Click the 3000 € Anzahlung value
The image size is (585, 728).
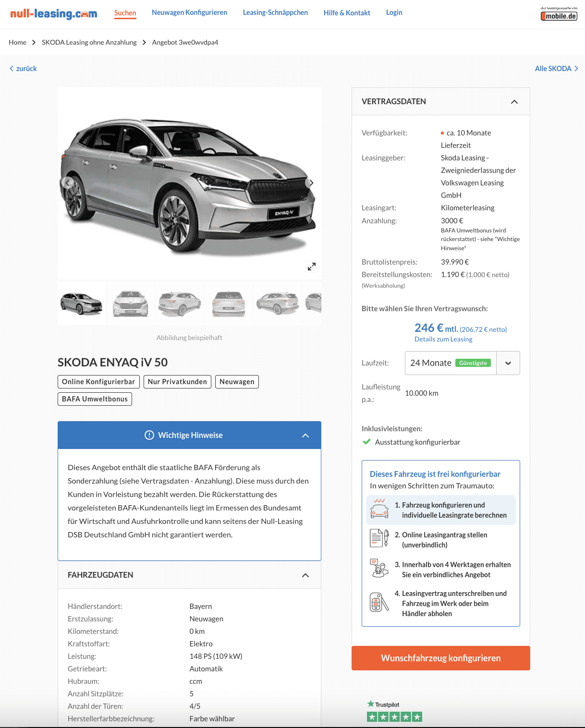[x=452, y=220]
